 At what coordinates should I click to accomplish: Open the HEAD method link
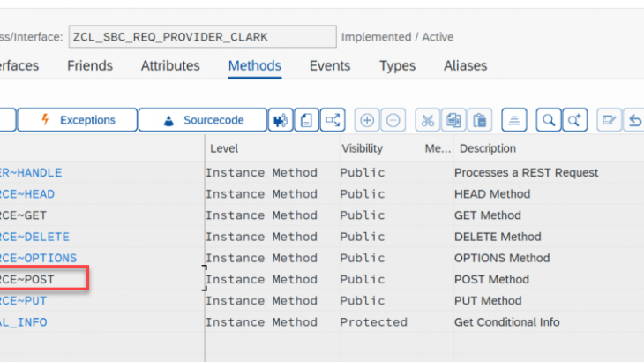tap(27, 194)
